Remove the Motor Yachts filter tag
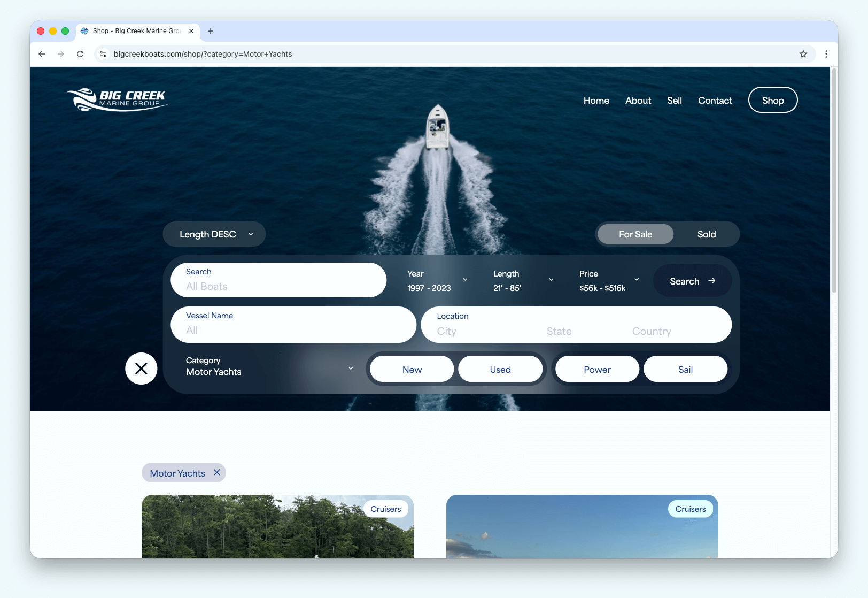Viewport: 868px width, 598px height. coord(217,472)
